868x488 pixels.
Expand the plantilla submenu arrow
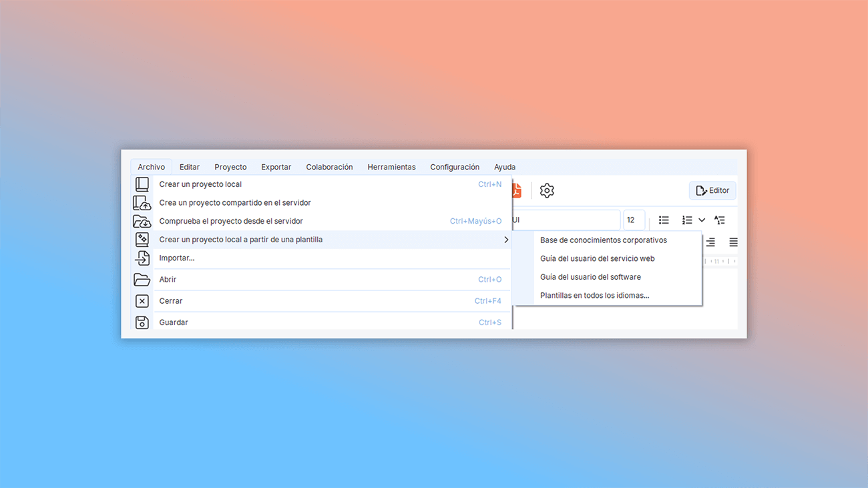[505, 239]
